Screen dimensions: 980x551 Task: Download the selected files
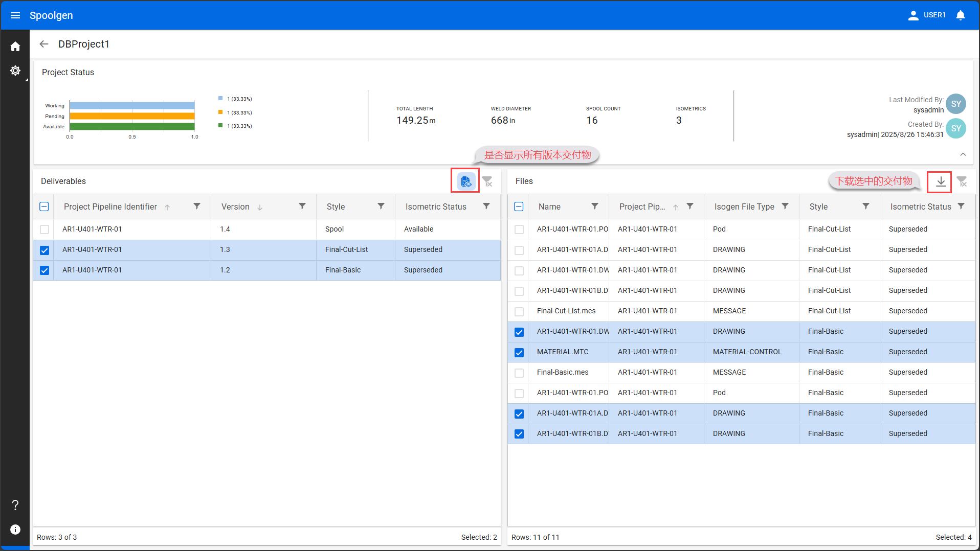click(940, 181)
